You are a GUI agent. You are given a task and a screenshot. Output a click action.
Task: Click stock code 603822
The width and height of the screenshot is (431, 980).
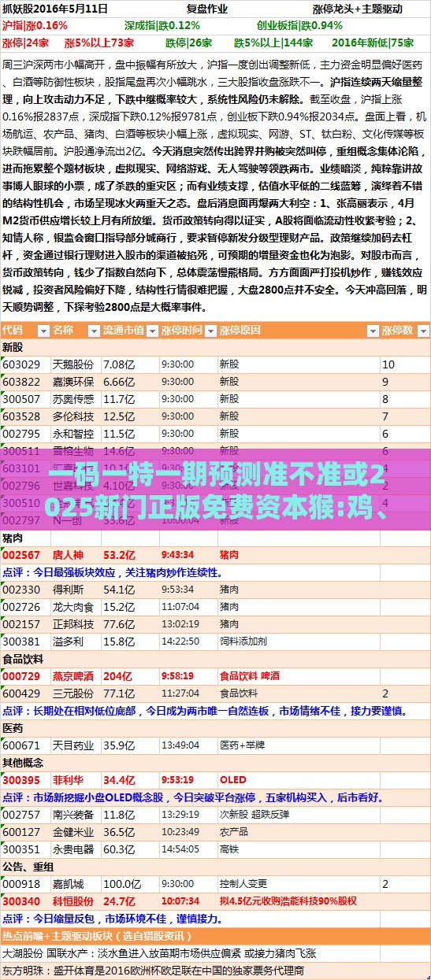click(21, 381)
